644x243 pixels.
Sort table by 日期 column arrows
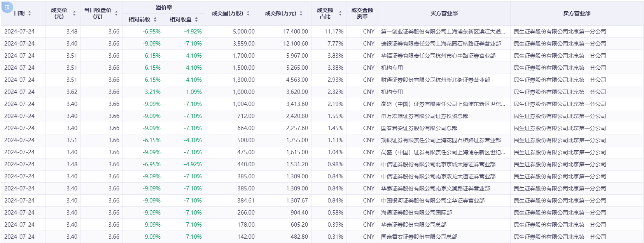click(30, 13)
